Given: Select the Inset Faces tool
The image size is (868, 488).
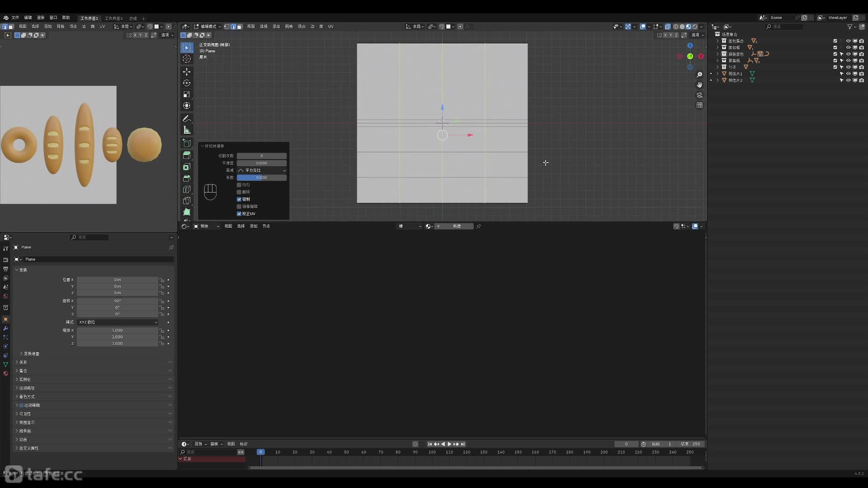Looking at the screenshot, I should tap(186, 167).
